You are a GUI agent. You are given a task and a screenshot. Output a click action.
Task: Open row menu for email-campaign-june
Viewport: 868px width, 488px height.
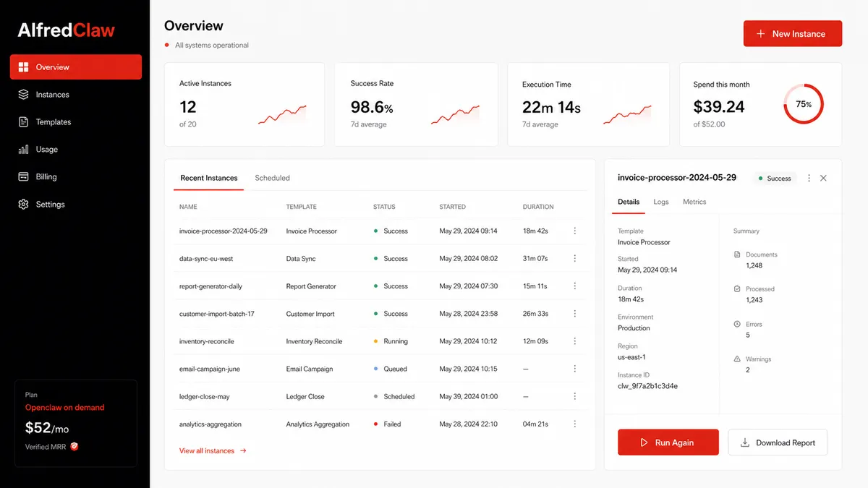[x=575, y=369]
